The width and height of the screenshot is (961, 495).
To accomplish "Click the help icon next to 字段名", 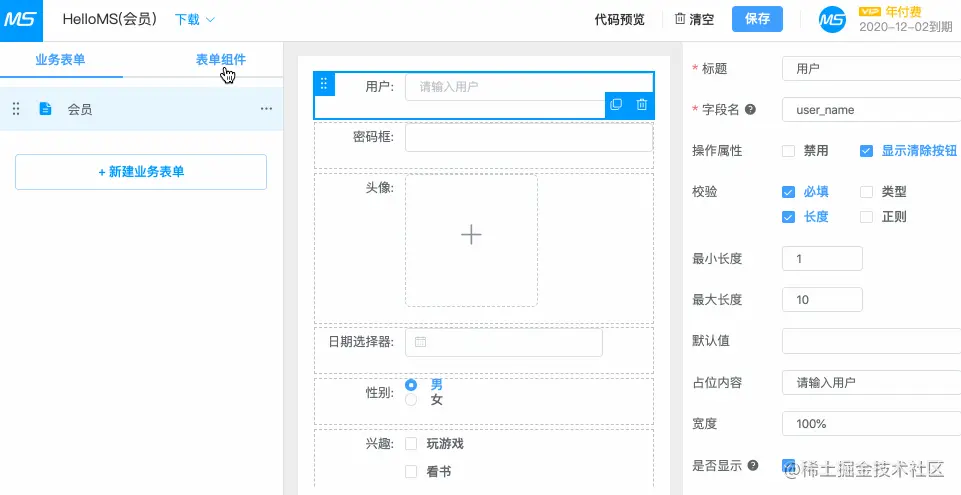I will click(750, 110).
